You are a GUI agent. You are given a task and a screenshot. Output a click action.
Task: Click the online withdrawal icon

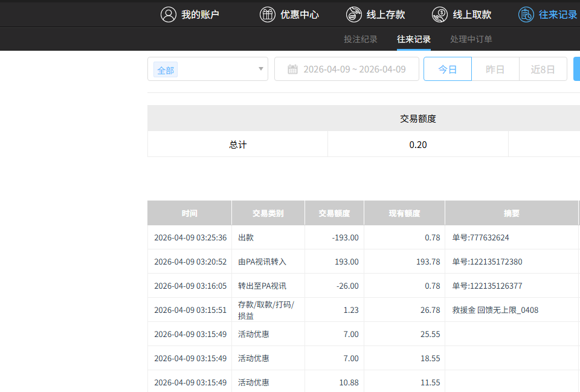440,14
